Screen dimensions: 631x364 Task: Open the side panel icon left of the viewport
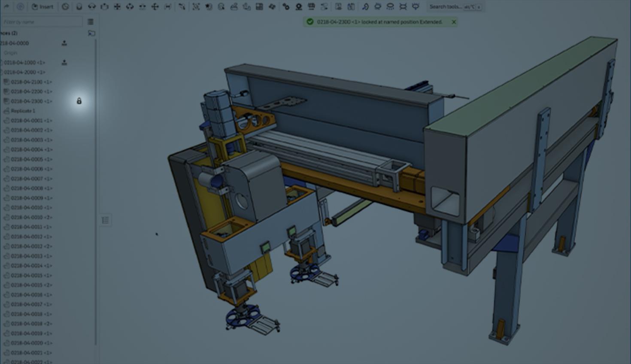(106, 220)
